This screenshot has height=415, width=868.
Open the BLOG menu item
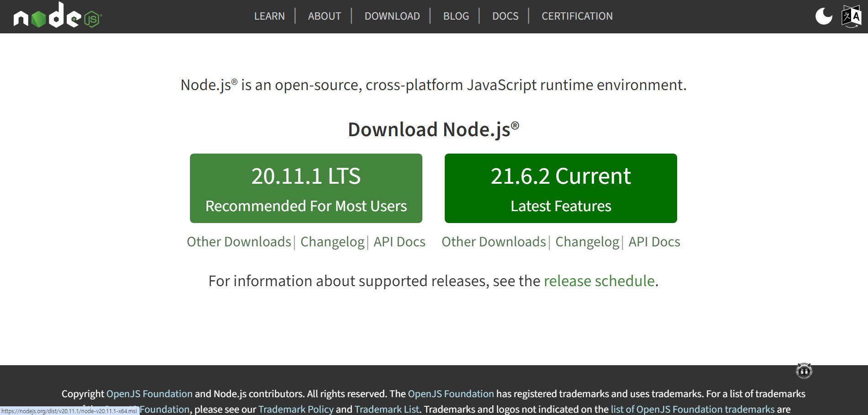tap(456, 16)
